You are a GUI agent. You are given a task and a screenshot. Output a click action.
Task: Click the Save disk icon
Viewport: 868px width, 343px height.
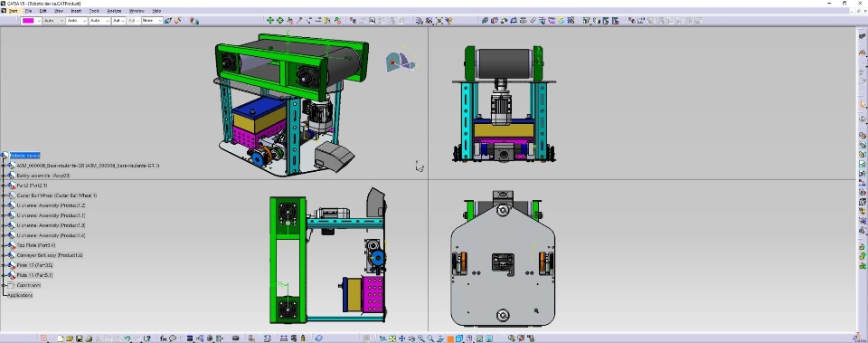tap(80, 338)
